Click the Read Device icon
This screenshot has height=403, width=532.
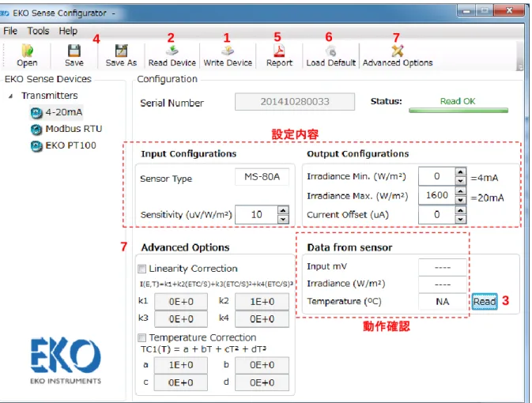(172, 51)
